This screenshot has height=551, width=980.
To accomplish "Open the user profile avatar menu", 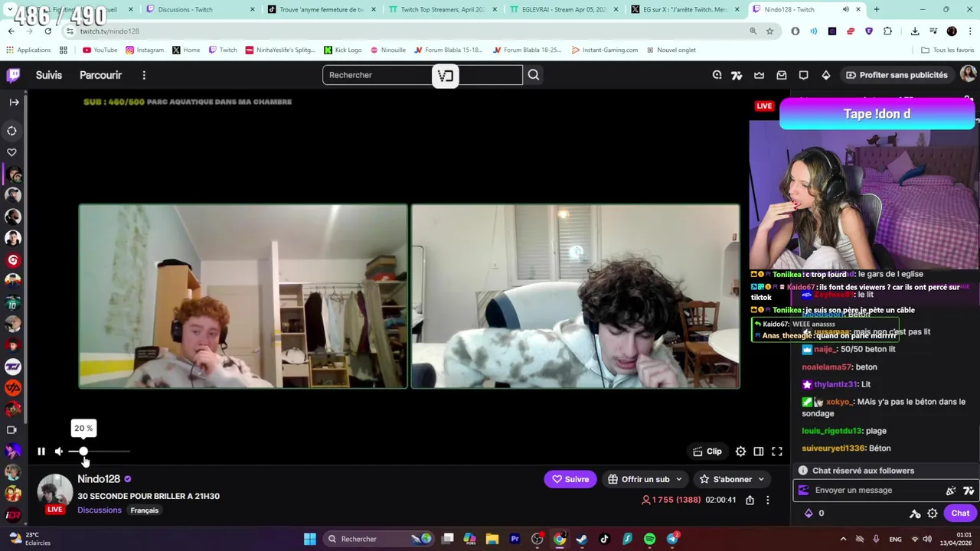I will tap(968, 74).
